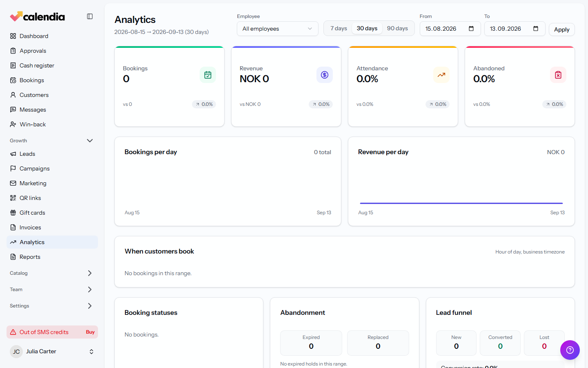Navigate to Customers
This screenshot has width=588, height=368.
tap(52, 95)
